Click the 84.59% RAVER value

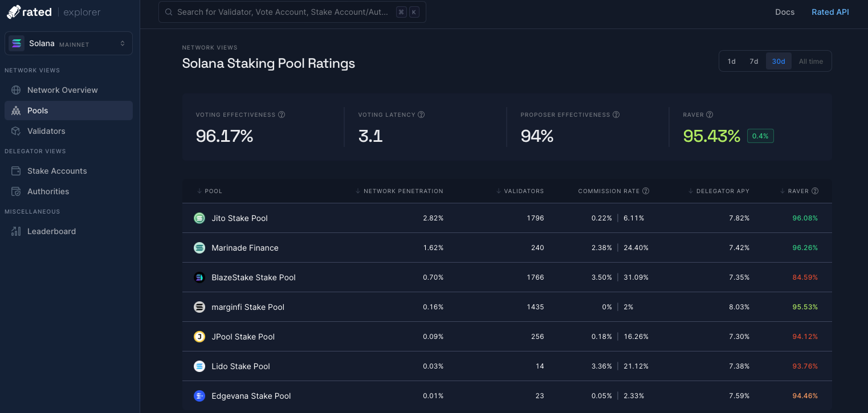[x=805, y=277]
